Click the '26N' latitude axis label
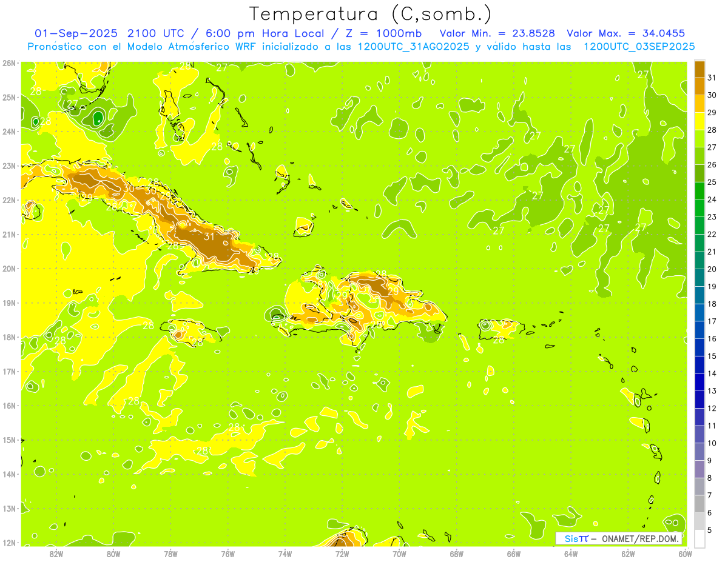728x562 pixels. point(9,63)
